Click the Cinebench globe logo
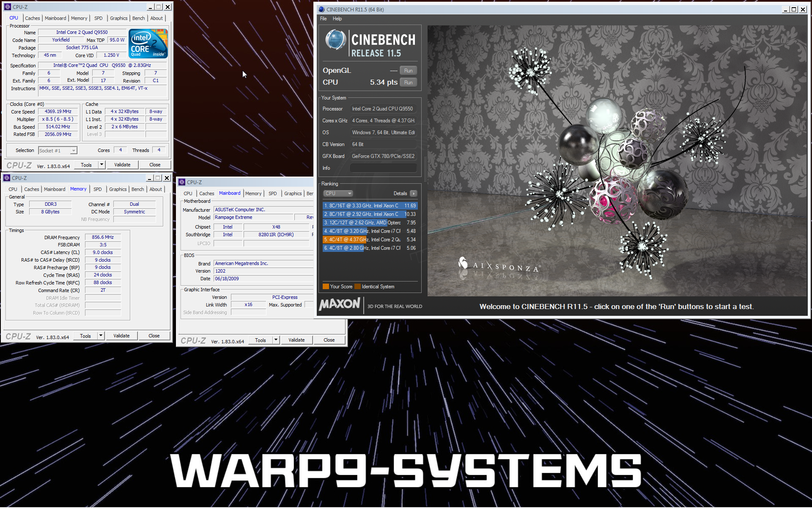 pos(336,40)
